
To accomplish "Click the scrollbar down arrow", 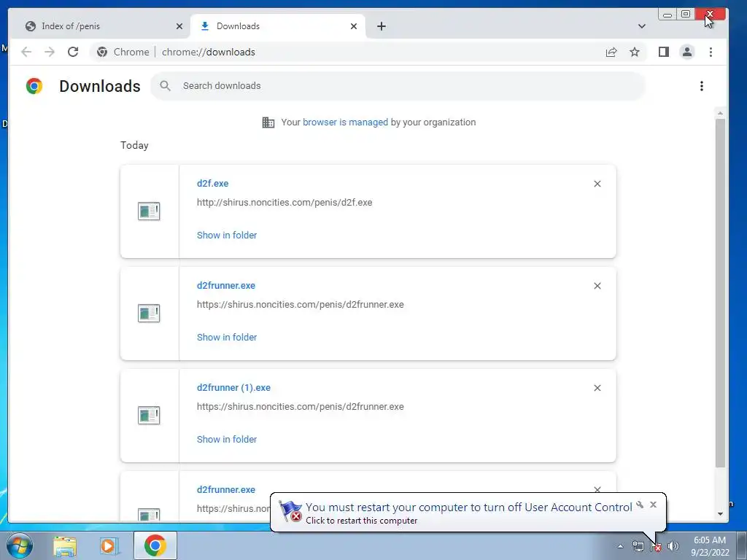I will click(x=720, y=514).
